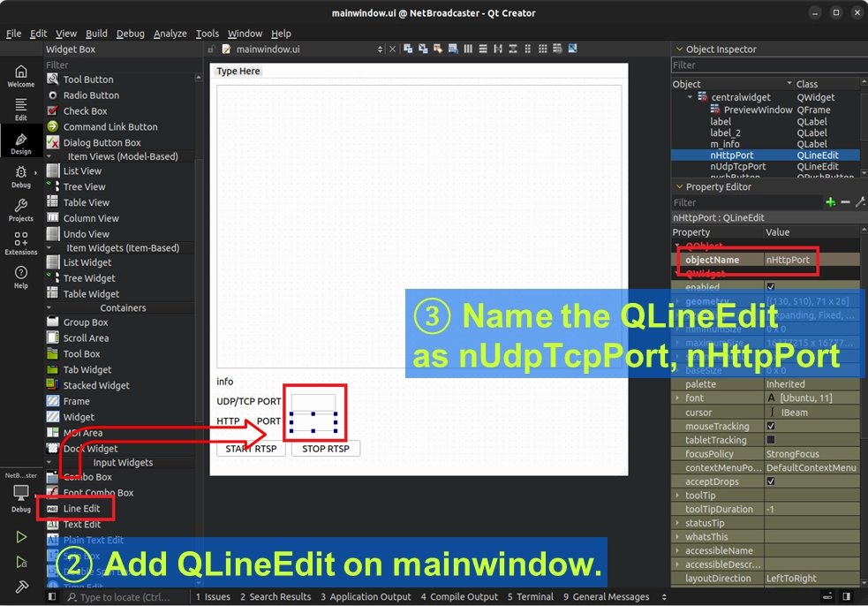This screenshot has height=606, width=868.
Task: Close the mainwindow.ui document with X
Action: [x=392, y=49]
